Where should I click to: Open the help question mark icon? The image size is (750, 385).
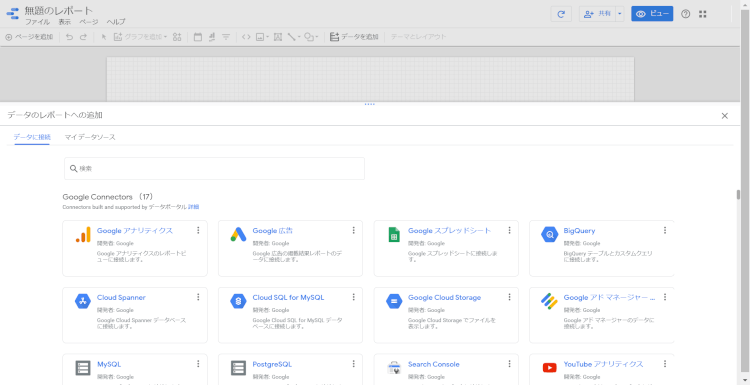tap(685, 14)
